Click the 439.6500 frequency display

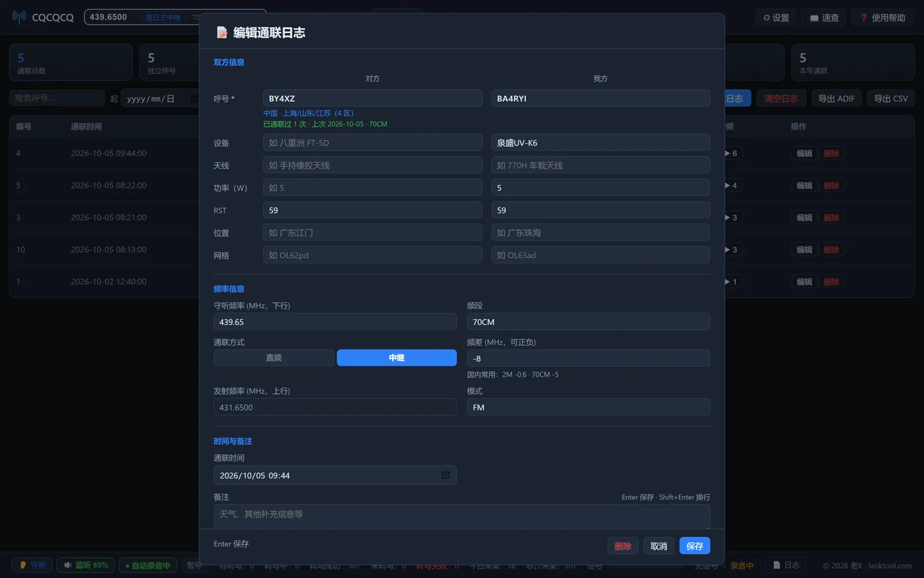(108, 17)
